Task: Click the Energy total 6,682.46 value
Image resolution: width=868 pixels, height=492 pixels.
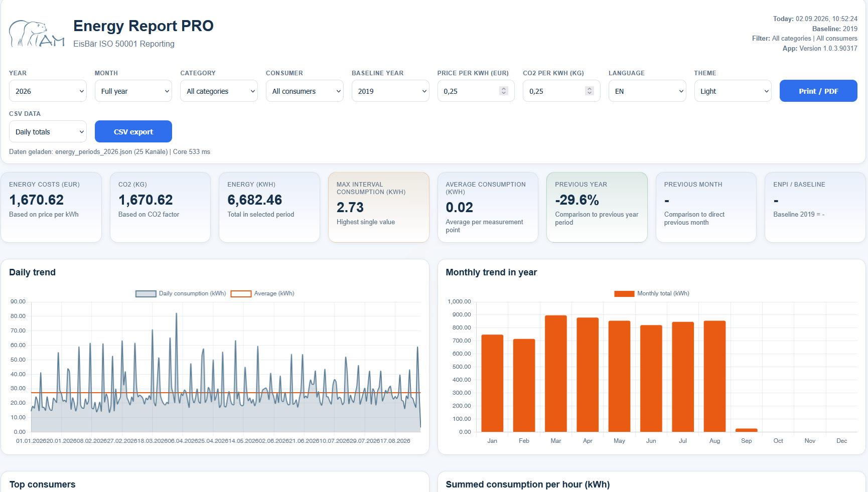Action: tap(255, 200)
